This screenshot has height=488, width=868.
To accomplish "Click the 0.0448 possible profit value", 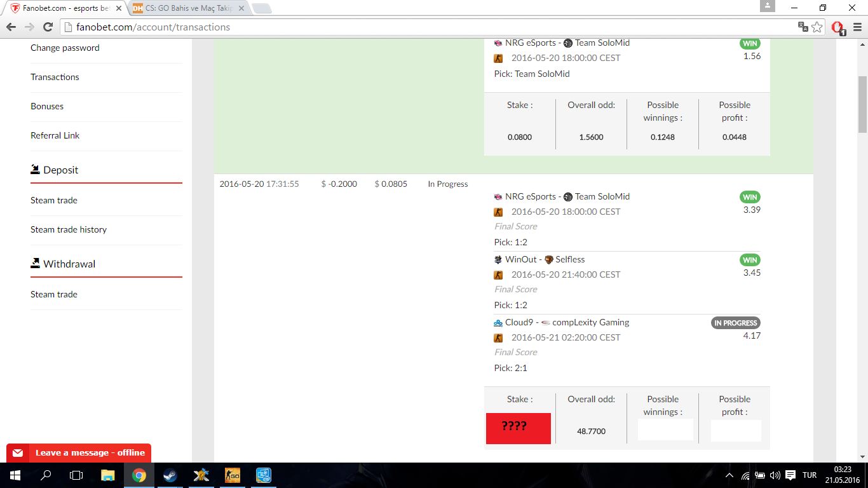I will click(735, 137).
